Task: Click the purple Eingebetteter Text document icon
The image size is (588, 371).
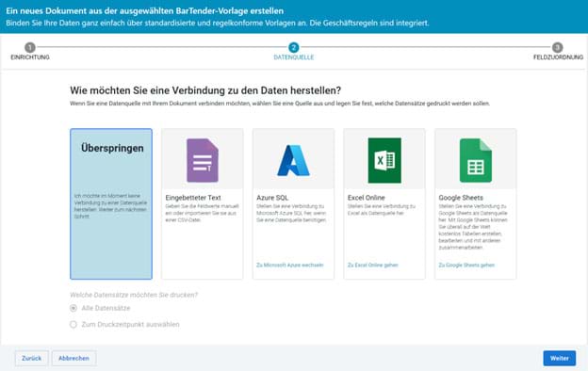Action: (203, 160)
